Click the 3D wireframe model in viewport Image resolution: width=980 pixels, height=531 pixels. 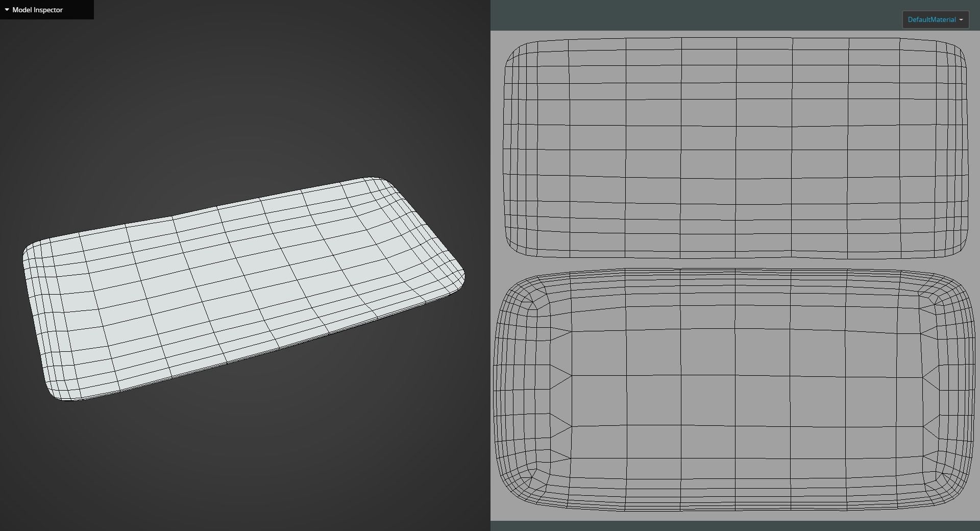(244, 289)
